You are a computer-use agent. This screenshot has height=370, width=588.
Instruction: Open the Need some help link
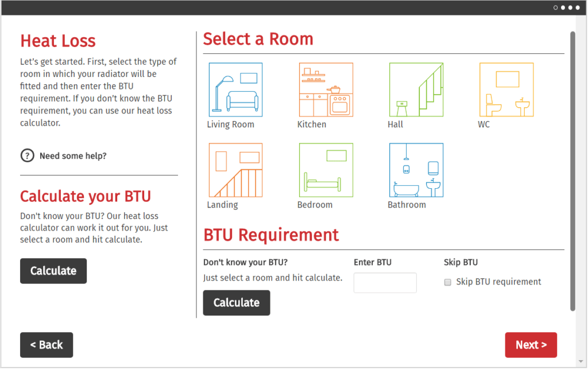coord(73,155)
